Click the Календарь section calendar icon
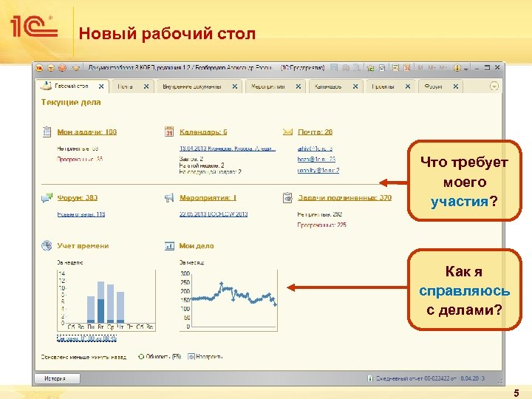Image resolution: width=532 pixels, height=399 pixels. [x=169, y=132]
